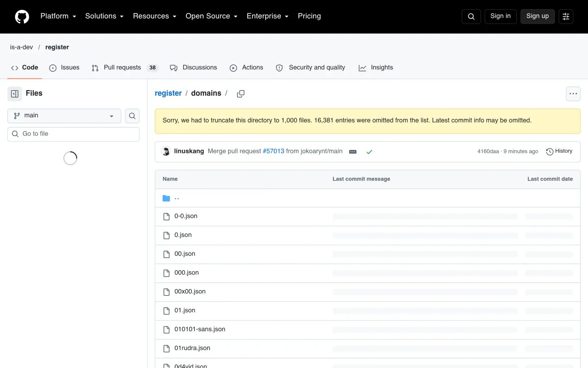Image resolution: width=588 pixels, height=368 pixels.
Task: Click the branch search icon button
Action: pyautogui.click(x=132, y=116)
